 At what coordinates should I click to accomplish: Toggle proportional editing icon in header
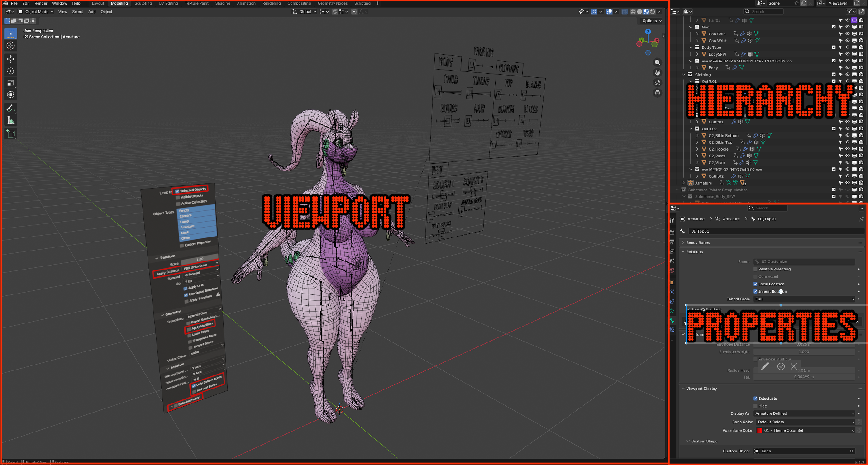click(x=354, y=12)
